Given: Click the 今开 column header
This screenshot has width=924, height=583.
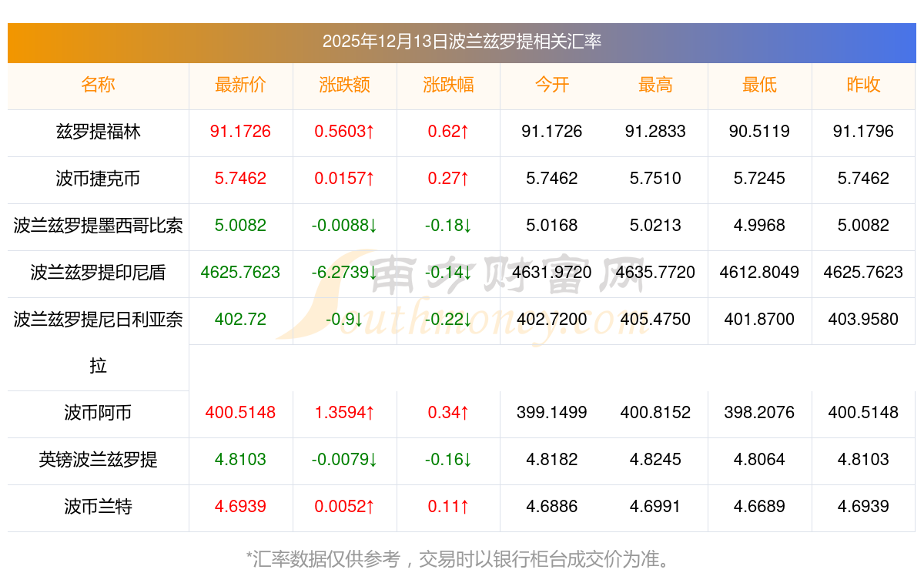Looking at the screenshot, I should [x=552, y=85].
